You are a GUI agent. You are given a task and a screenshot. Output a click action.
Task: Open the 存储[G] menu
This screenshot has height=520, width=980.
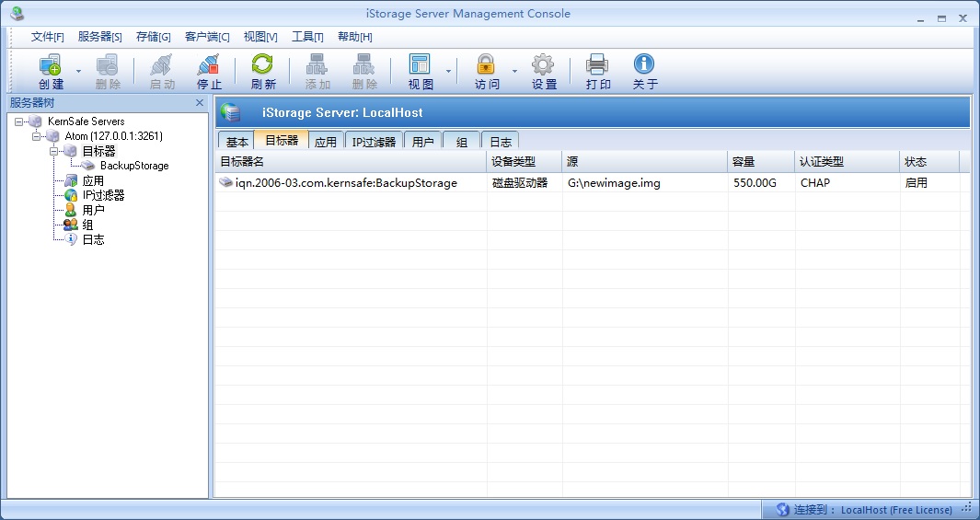click(153, 37)
